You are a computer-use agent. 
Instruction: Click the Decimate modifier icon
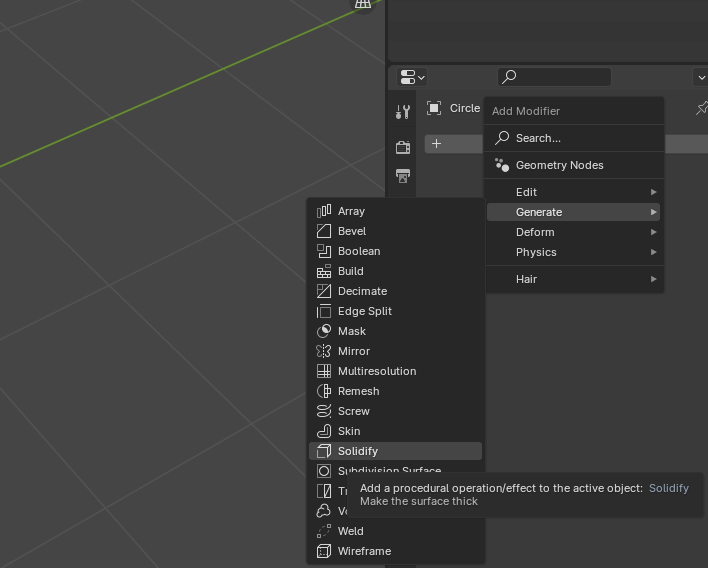pos(324,291)
